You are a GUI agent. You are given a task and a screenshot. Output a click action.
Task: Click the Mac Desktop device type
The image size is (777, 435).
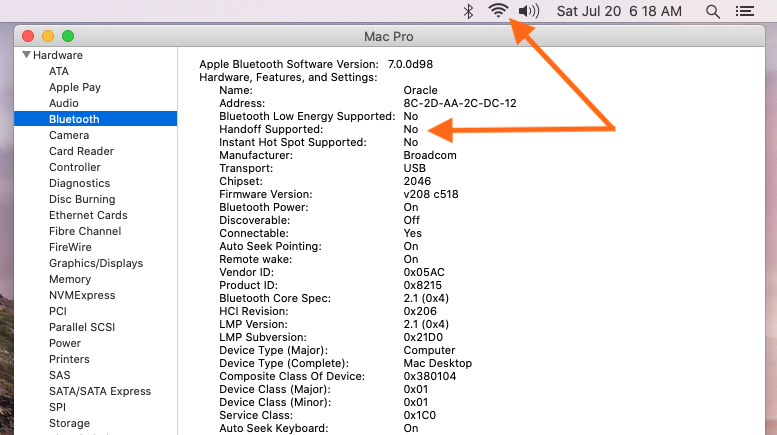438,363
